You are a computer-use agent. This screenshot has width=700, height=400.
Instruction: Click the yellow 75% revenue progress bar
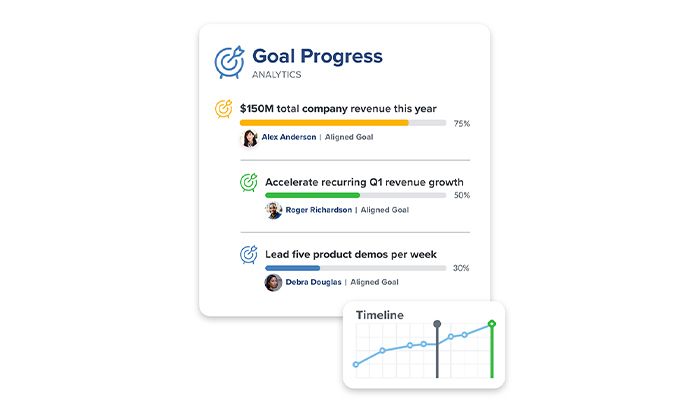point(325,123)
